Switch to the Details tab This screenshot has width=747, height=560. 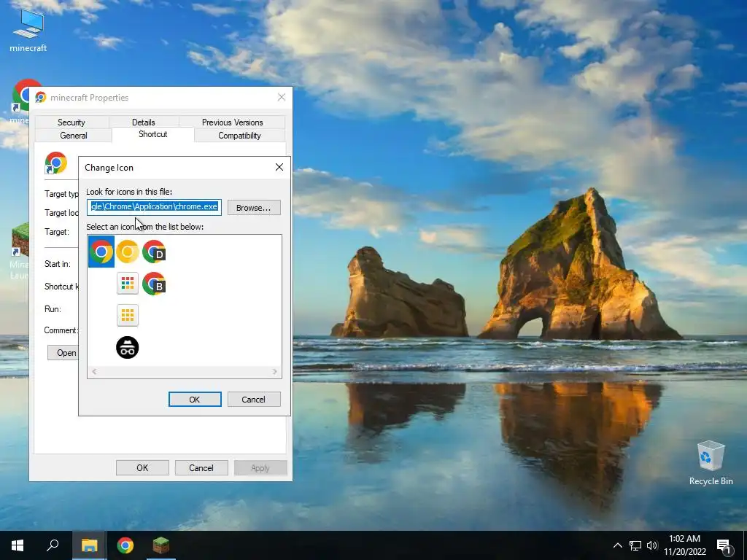(x=144, y=122)
